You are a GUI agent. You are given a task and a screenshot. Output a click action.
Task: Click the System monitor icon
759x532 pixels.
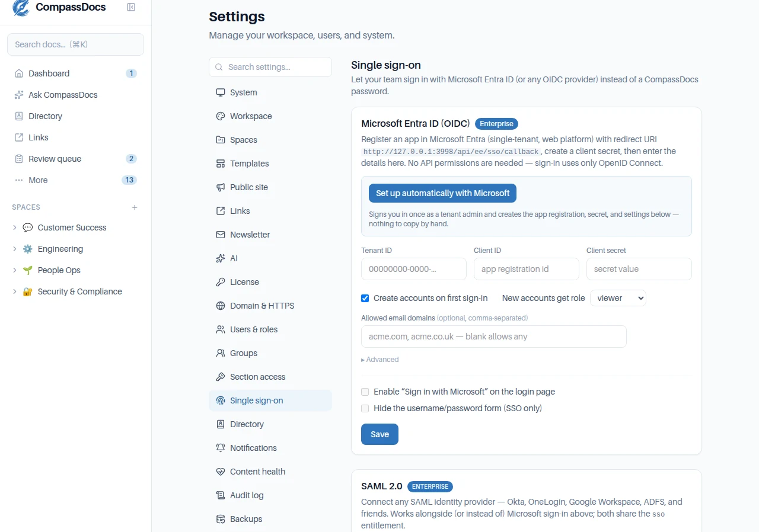coord(221,92)
